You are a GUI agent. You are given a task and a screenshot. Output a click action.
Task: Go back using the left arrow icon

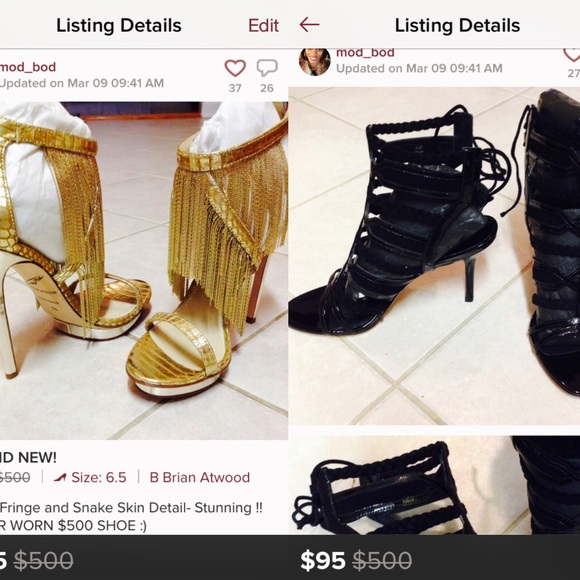point(309,25)
